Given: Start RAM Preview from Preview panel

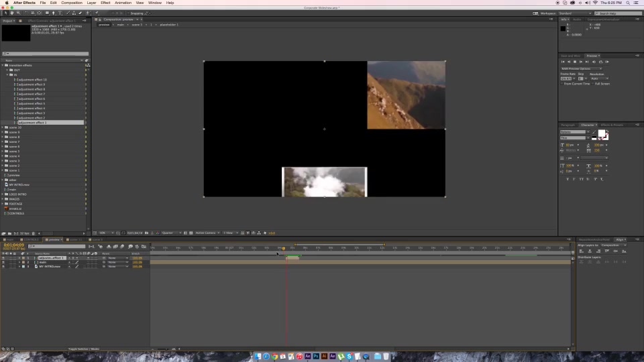Looking at the screenshot, I should [x=606, y=62].
